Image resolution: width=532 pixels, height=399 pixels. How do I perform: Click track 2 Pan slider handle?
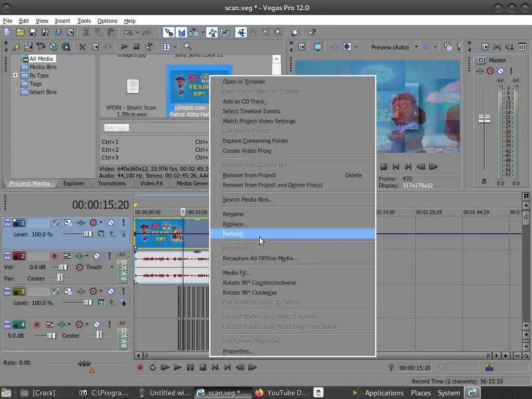[60, 278]
